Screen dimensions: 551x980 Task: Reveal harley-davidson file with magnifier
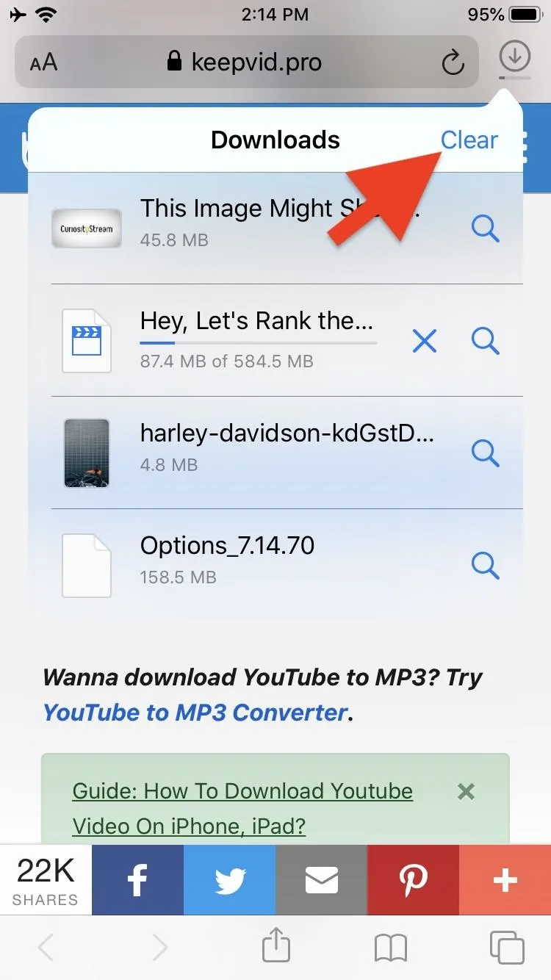[x=485, y=453]
